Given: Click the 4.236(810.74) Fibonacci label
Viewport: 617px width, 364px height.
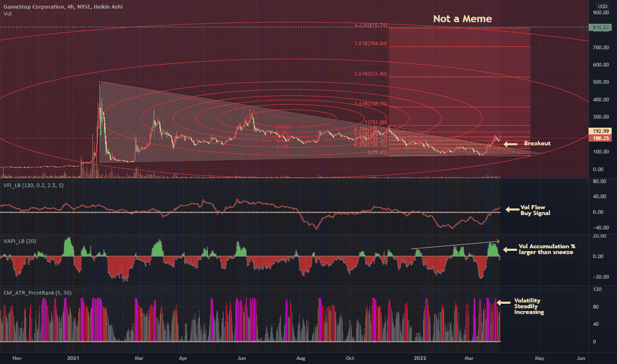Looking at the screenshot, I should click(x=371, y=25).
